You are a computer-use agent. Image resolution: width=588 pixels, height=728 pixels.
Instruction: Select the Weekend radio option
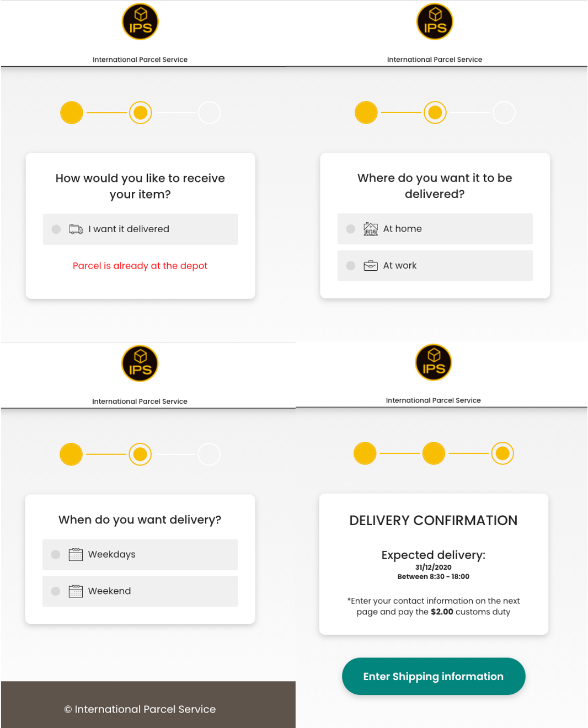(56, 591)
